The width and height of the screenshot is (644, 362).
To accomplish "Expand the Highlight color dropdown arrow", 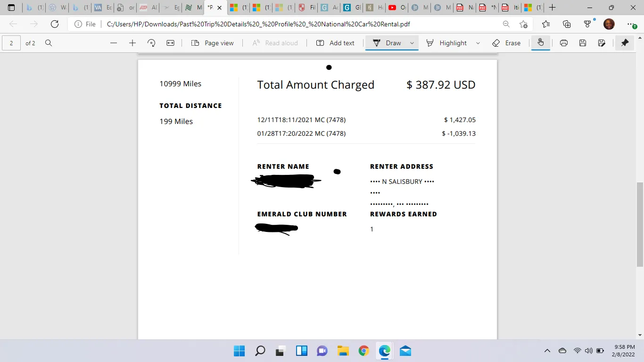I will click(478, 43).
